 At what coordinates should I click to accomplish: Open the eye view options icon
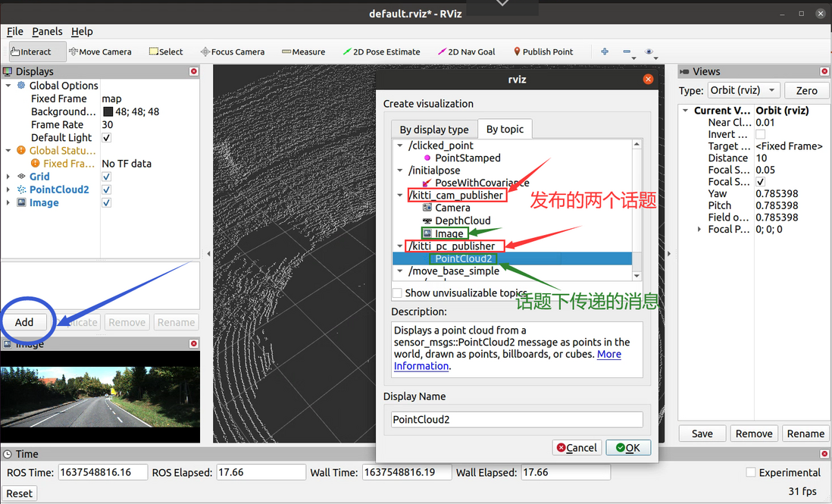(x=649, y=52)
